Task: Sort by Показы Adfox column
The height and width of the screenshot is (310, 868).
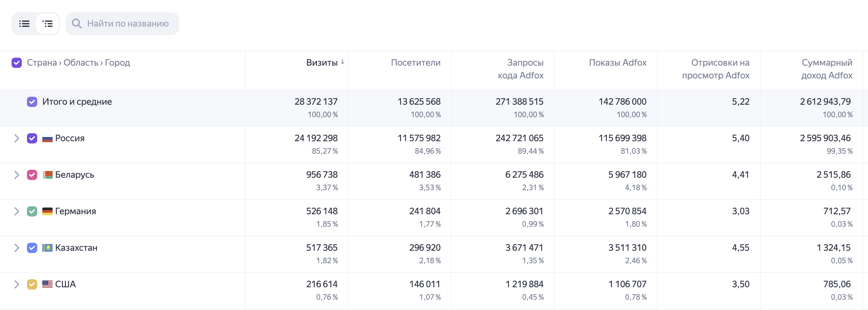Action: pos(618,62)
